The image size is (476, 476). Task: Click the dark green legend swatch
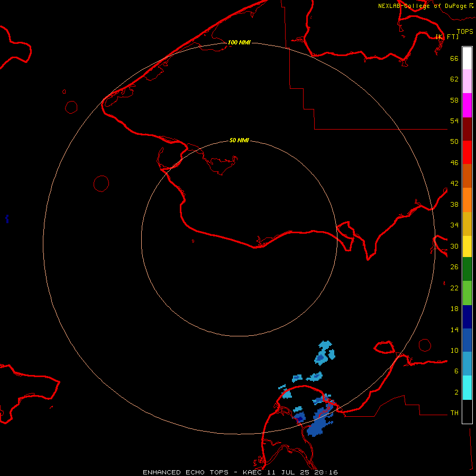click(x=467, y=269)
